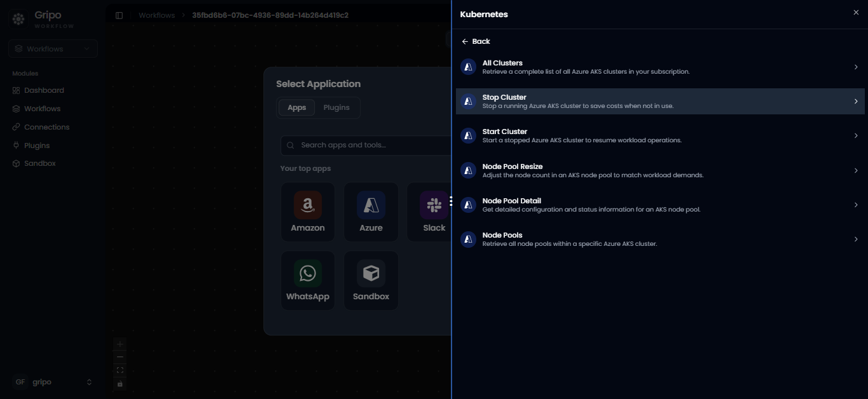Click the zoom in plus icon
Image resolution: width=868 pixels, height=399 pixels.
tap(120, 344)
